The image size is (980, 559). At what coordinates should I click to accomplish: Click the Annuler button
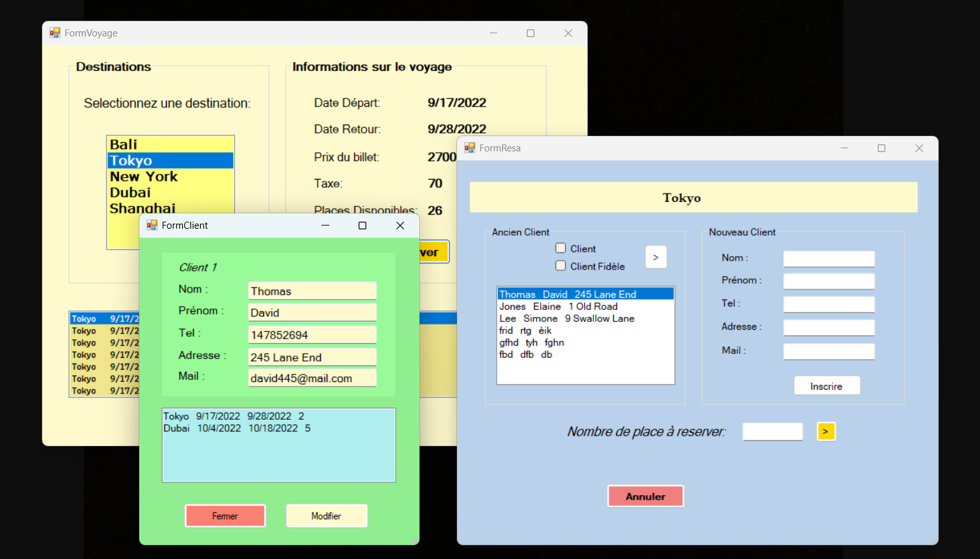(x=645, y=496)
